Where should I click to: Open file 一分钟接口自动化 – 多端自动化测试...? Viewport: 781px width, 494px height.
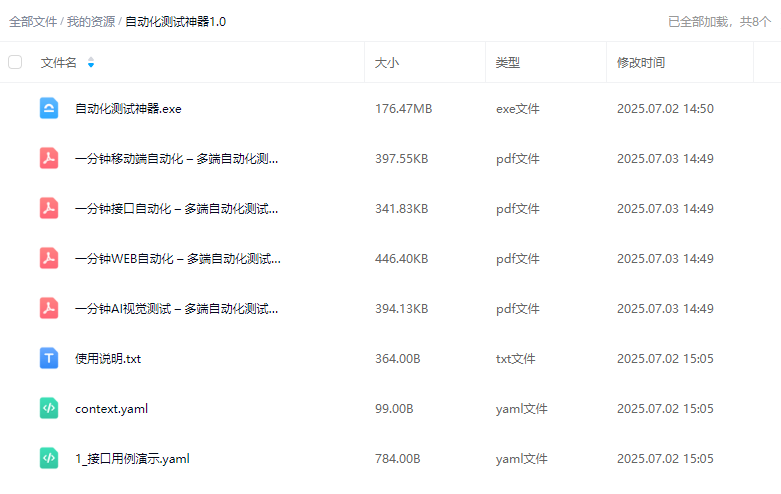point(176,209)
